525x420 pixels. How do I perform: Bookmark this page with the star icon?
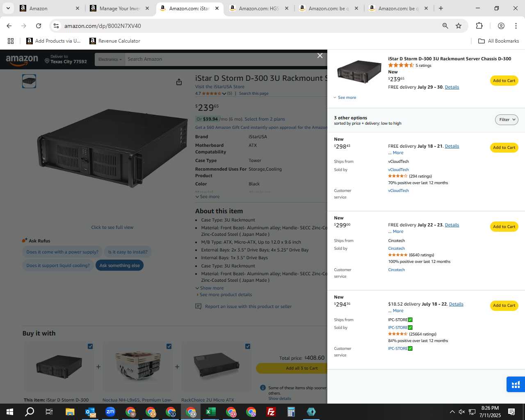click(459, 26)
